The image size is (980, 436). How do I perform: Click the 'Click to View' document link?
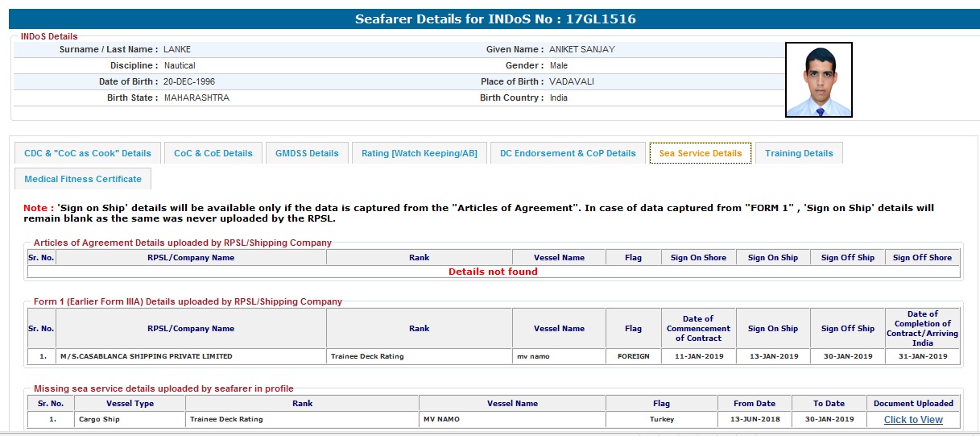pos(913,420)
